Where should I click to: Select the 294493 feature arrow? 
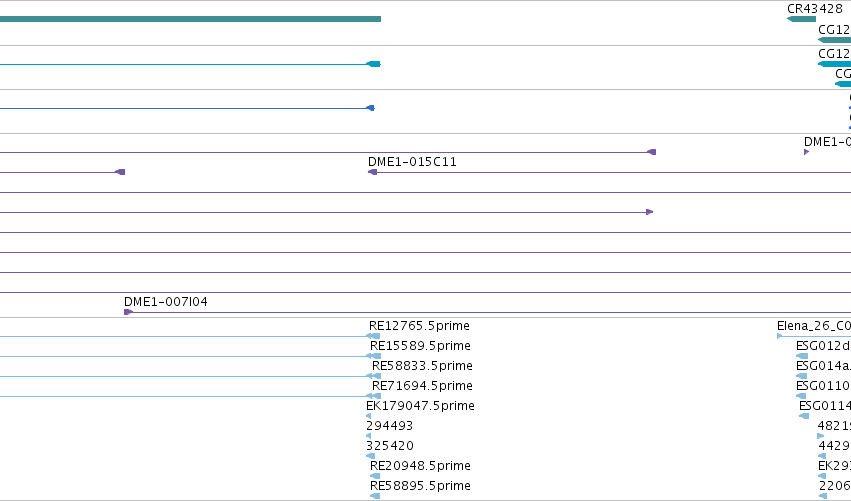tap(369, 436)
